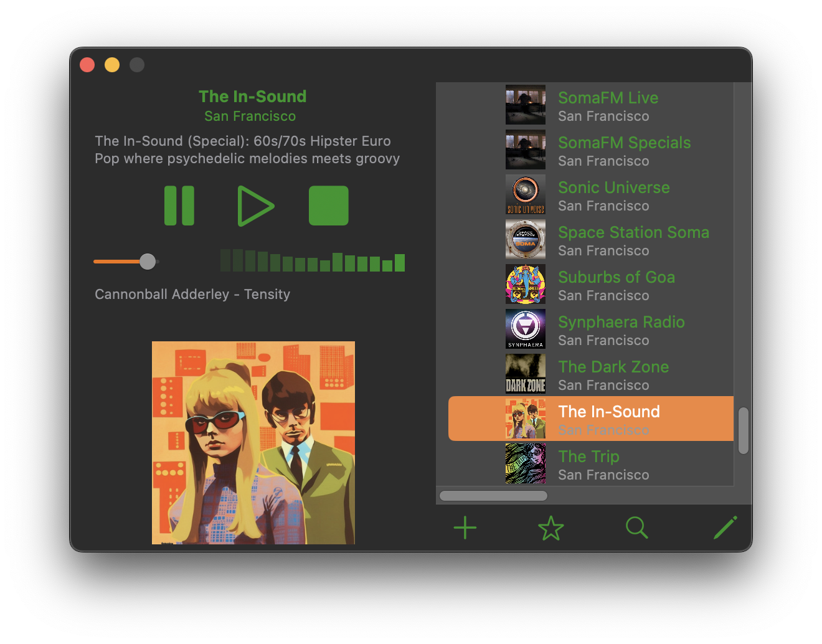Click San Francisco under The Trip
Image resolution: width=822 pixels, height=644 pixels.
(603, 475)
